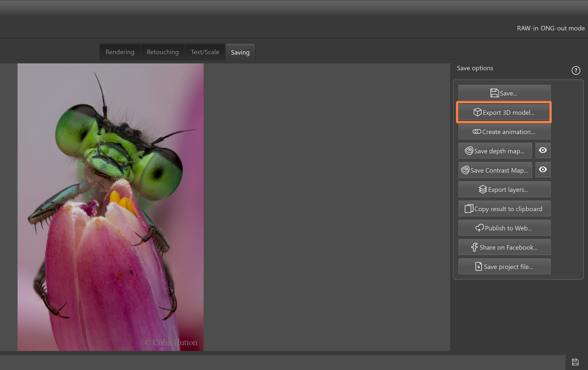Click the cube icon on Export 3D model
Viewport: 588px width, 370px height.
[477, 112]
